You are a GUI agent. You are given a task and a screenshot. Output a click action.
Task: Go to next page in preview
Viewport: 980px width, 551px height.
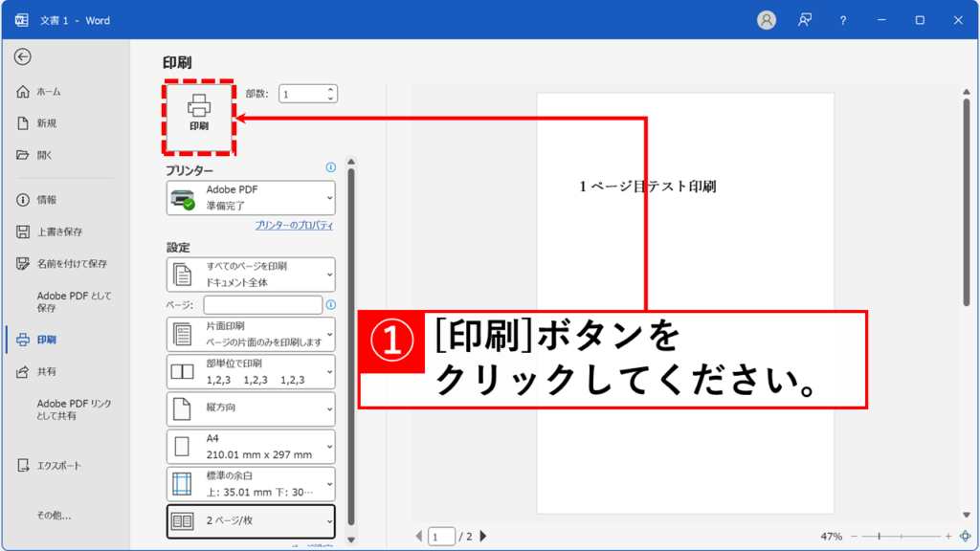click(483, 536)
